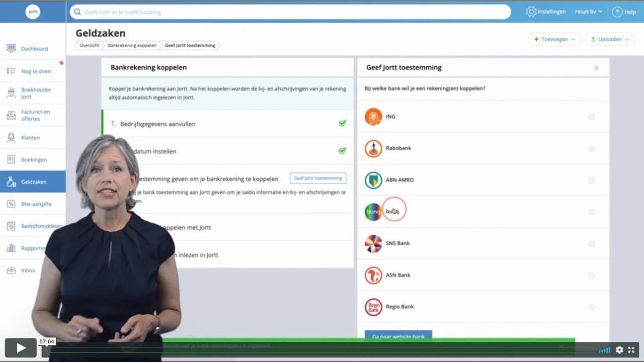Image resolution: width=644 pixels, height=362 pixels.
Task: Open Btw-aangifte percent icon
Action: (x=11, y=204)
